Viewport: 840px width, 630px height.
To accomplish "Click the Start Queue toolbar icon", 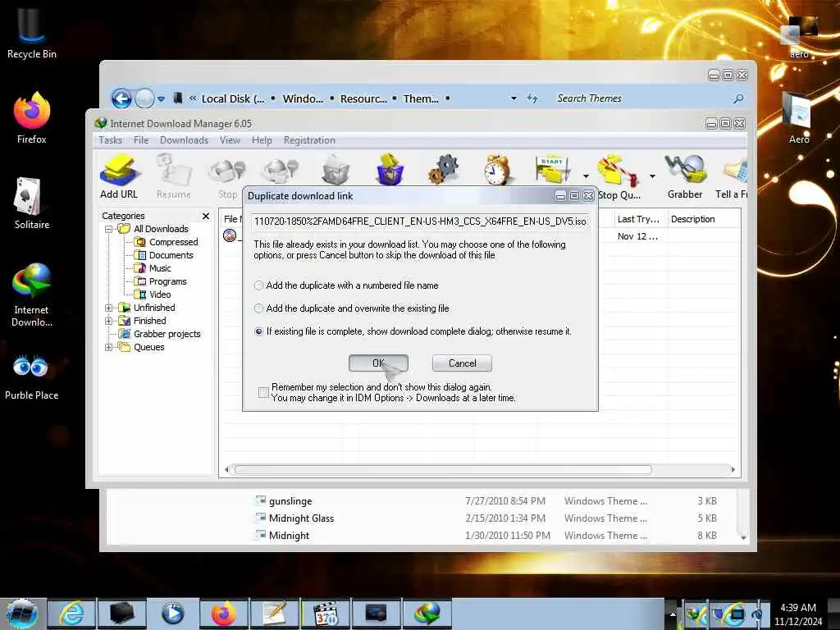I will click(x=554, y=169).
